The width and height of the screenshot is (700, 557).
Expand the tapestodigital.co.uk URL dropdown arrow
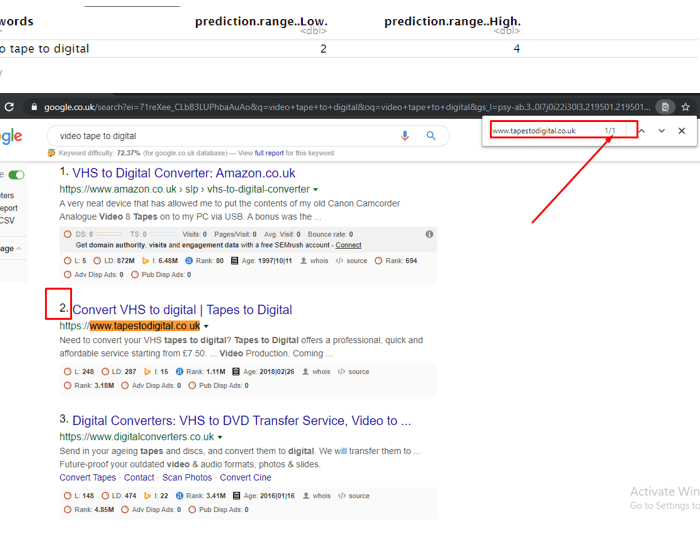click(206, 326)
